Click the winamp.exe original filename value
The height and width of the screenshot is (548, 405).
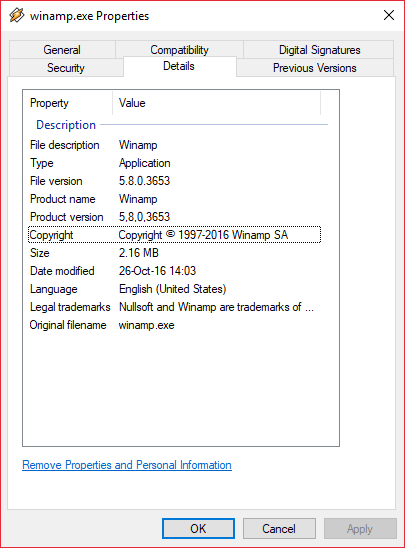146,325
